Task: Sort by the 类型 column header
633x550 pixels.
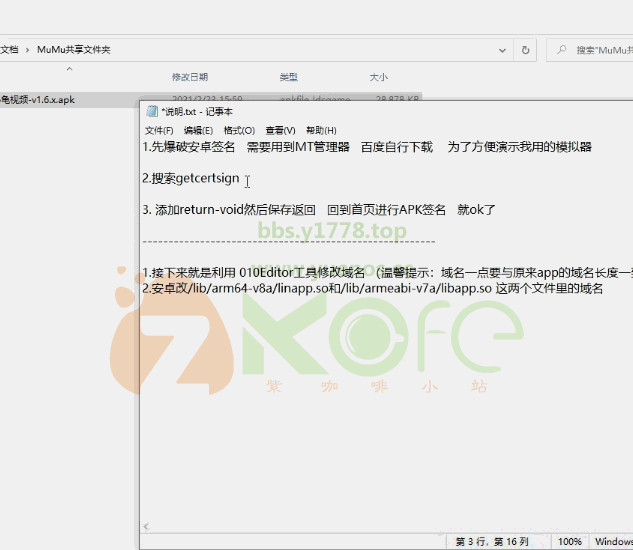Action: coord(289,77)
